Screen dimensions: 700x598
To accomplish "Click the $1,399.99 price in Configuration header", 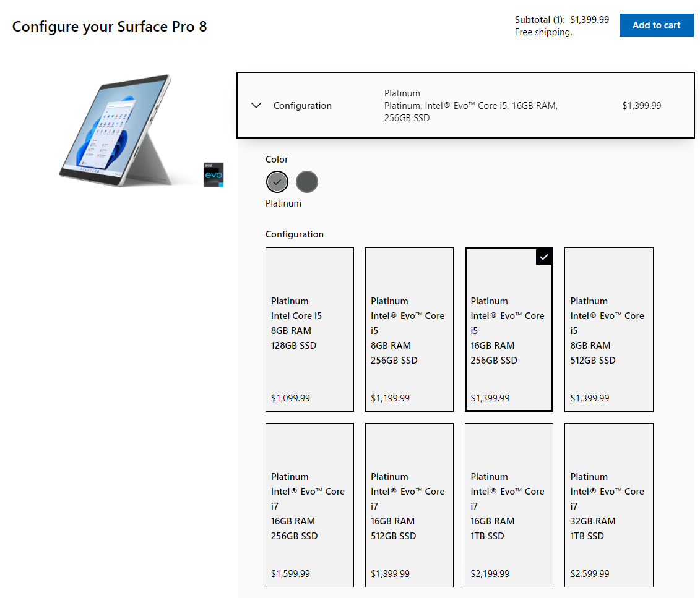I will pos(642,106).
